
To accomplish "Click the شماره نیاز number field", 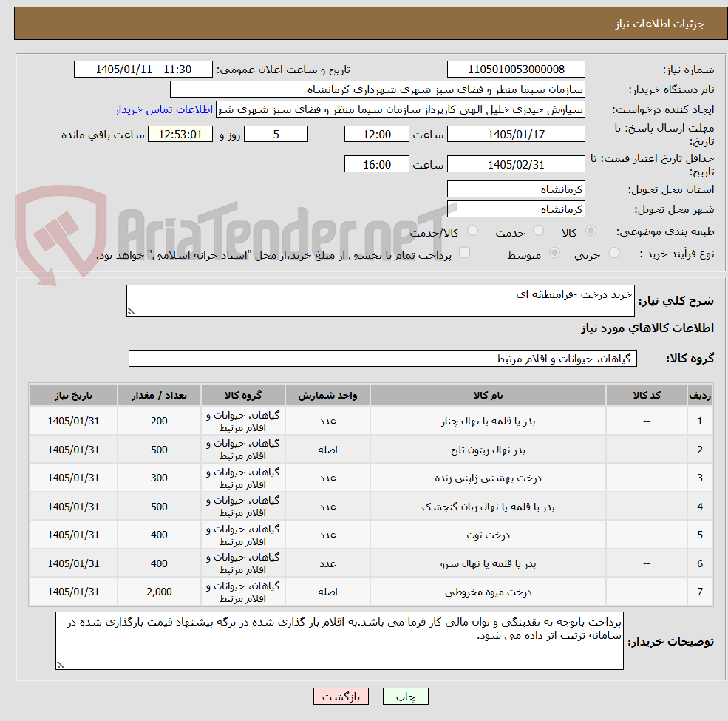I will tap(516, 70).
